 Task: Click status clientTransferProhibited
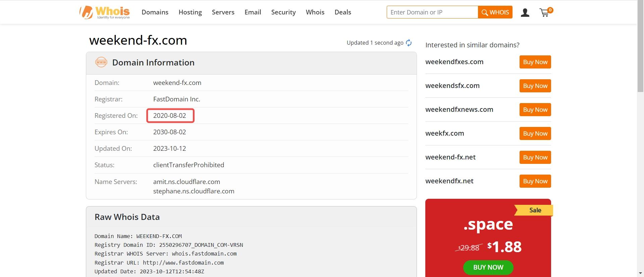[189, 165]
